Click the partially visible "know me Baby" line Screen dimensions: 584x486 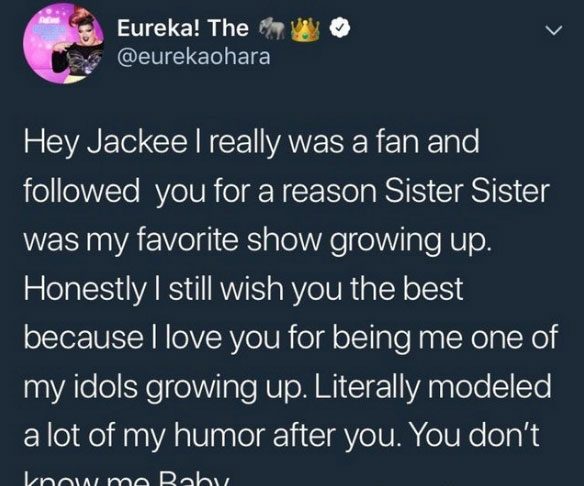[x=126, y=480]
